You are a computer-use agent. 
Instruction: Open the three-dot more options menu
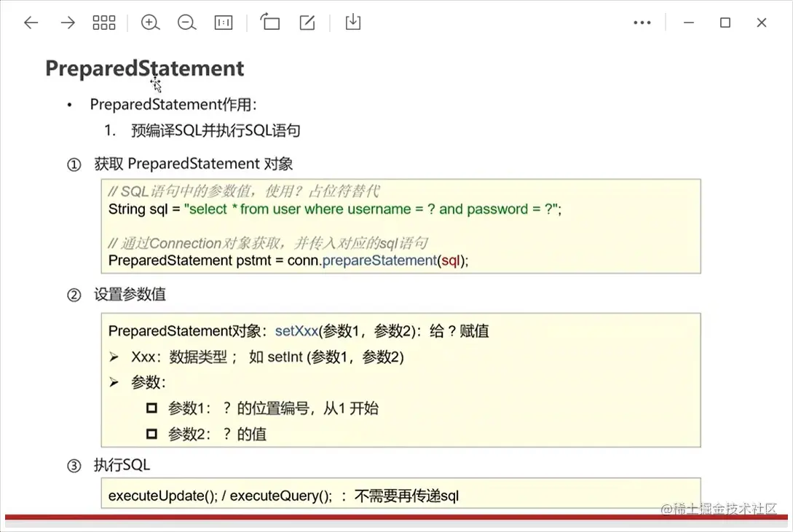tap(642, 23)
